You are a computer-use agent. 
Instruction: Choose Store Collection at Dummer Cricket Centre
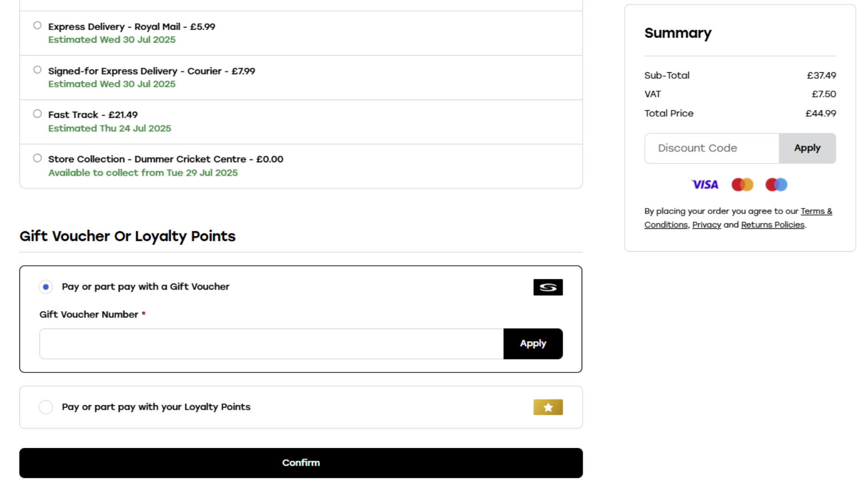tap(37, 158)
